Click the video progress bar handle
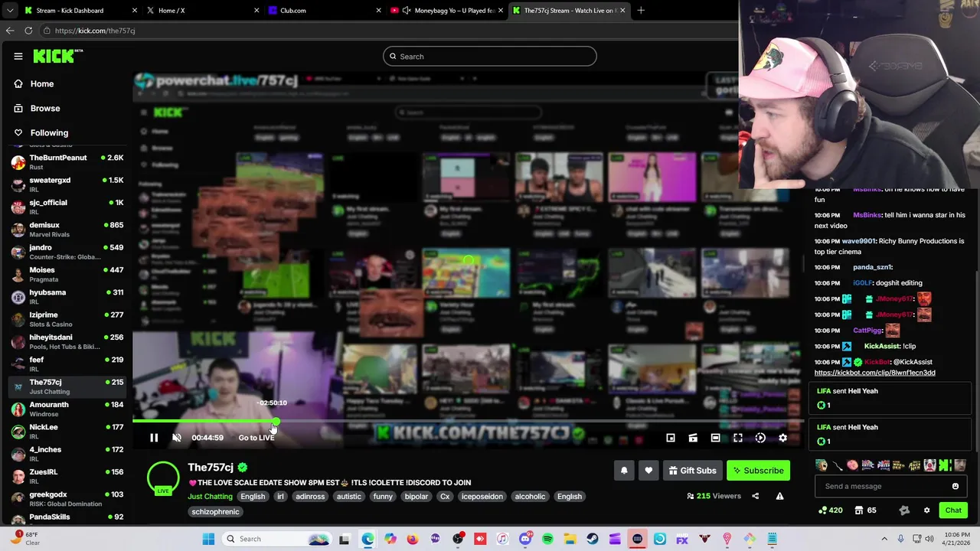980x551 pixels. pyautogui.click(x=276, y=422)
